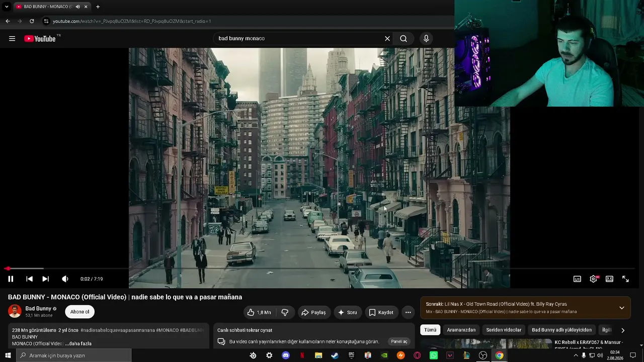
Task: Save the video with Kaydet
Action: click(381, 312)
